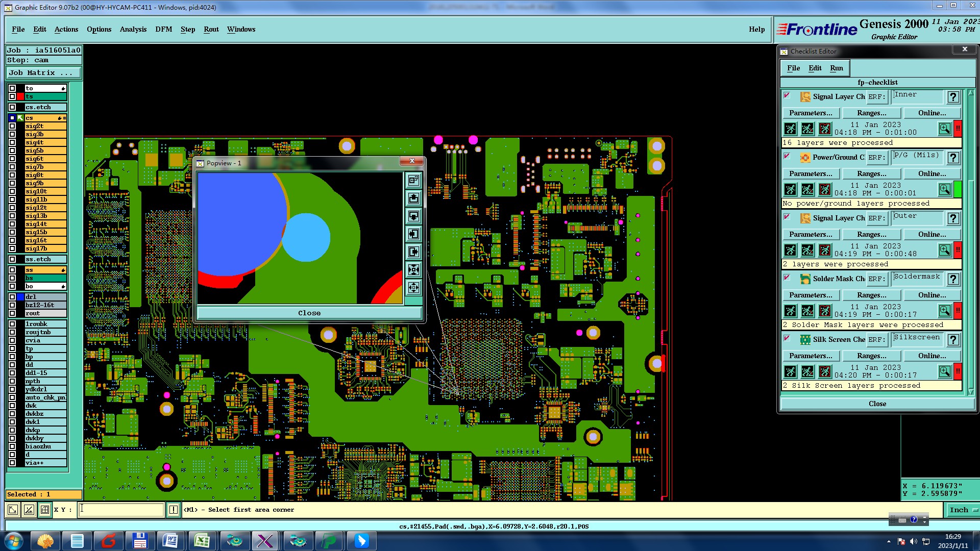
Task: Open the Job Matrix button
Action: [43, 73]
